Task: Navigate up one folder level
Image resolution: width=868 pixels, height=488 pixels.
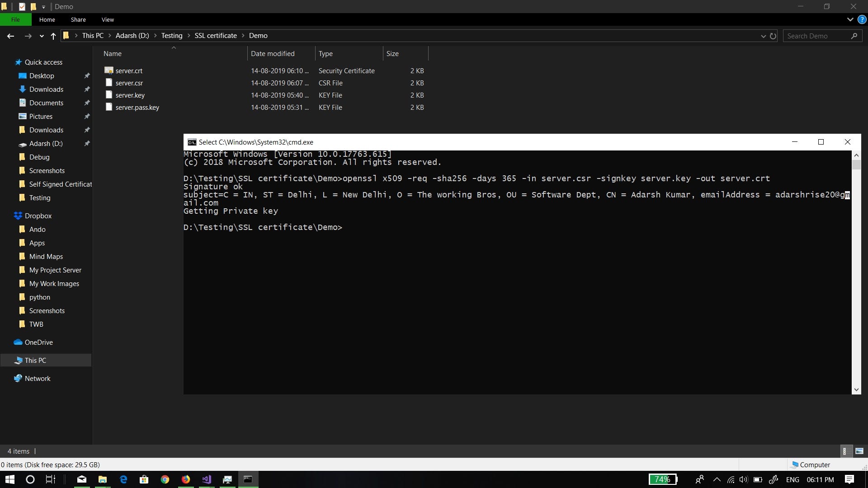Action: [53, 36]
